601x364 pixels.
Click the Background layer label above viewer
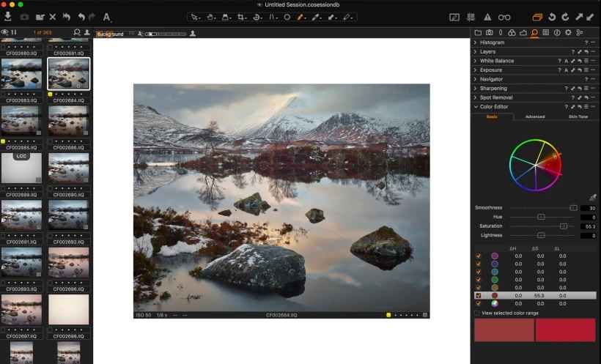click(110, 34)
